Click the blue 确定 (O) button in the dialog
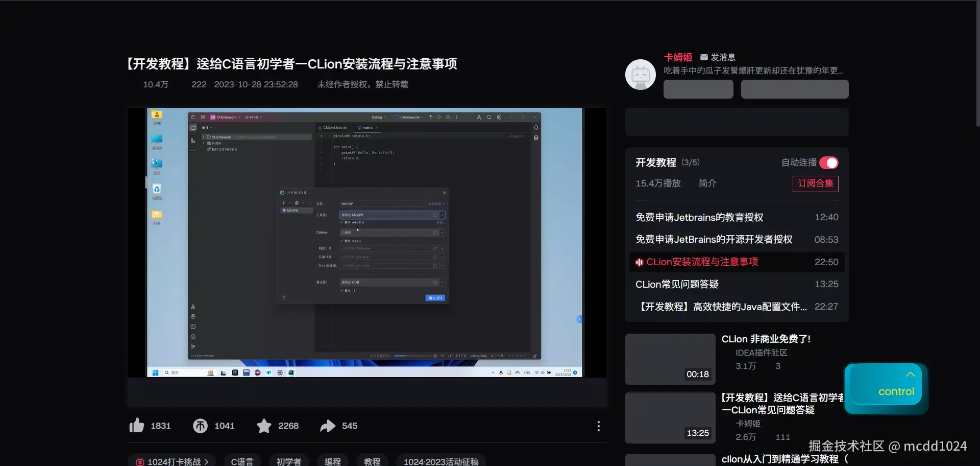Screen dimensions: 980x466 [x=435, y=298]
